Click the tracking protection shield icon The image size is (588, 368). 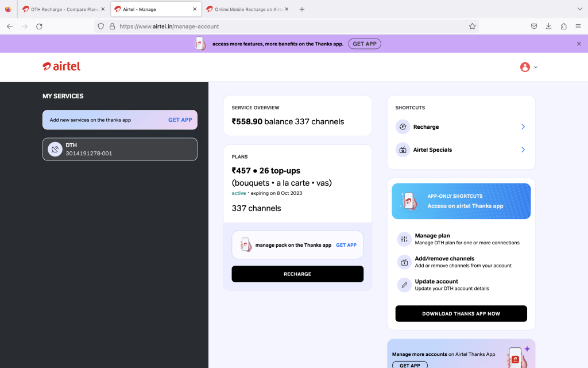tap(100, 26)
